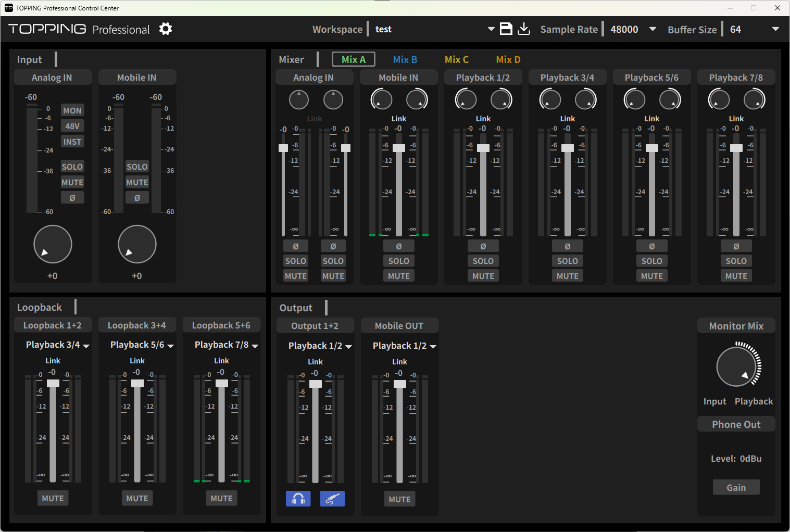
Task: Click left pan knob of Mixer Mobile IN
Action: 382,99
